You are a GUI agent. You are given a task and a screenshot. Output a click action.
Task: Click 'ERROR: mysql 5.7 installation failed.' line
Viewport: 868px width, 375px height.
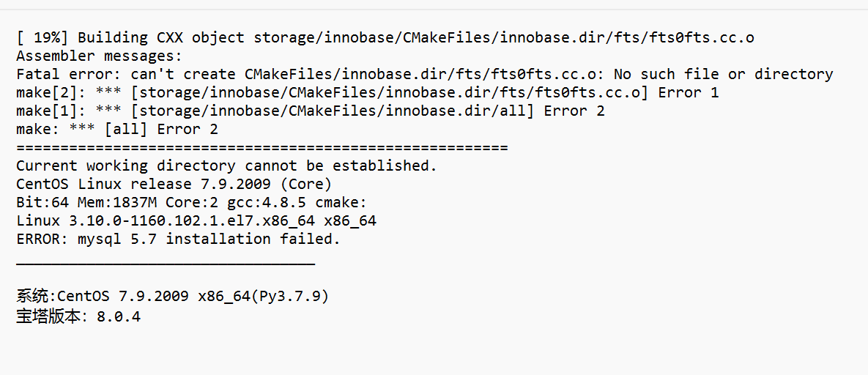[178, 239]
